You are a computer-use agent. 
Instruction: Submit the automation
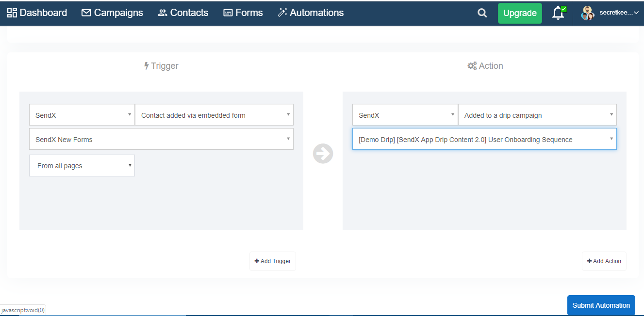tap(601, 305)
